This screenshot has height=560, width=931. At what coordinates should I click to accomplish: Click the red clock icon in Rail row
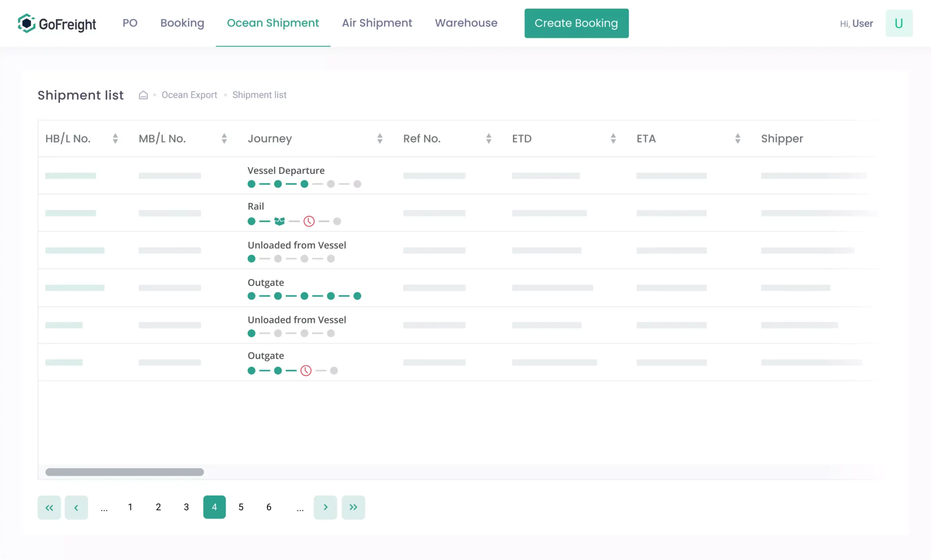click(309, 221)
